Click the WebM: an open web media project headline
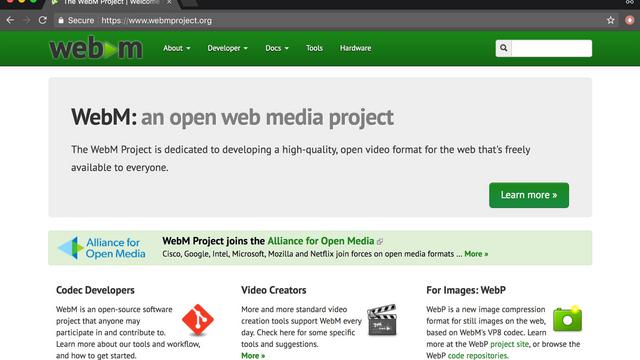 pos(232,117)
